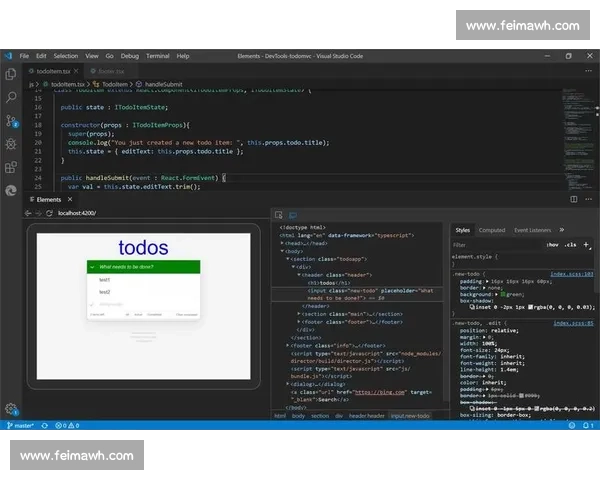Click the styles Filter input field
Screen dimensions: 600x480
click(x=497, y=245)
